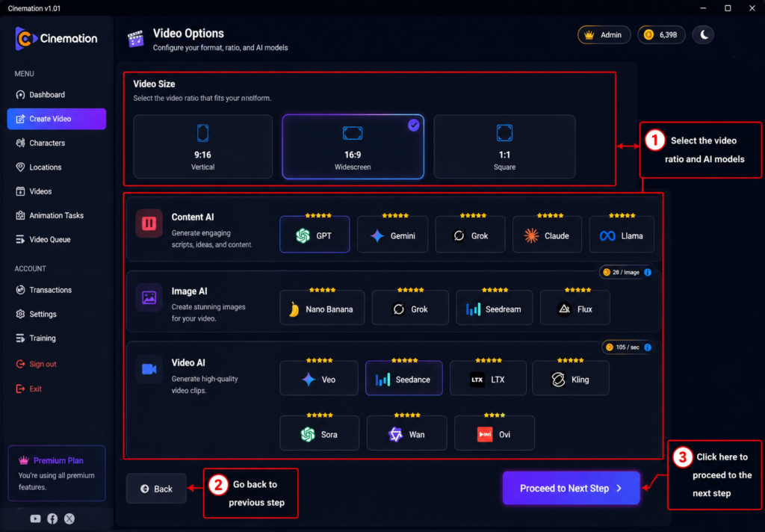Choose Claude as the Content AI
Screen dimensions: 765x532
coord(547,235)
